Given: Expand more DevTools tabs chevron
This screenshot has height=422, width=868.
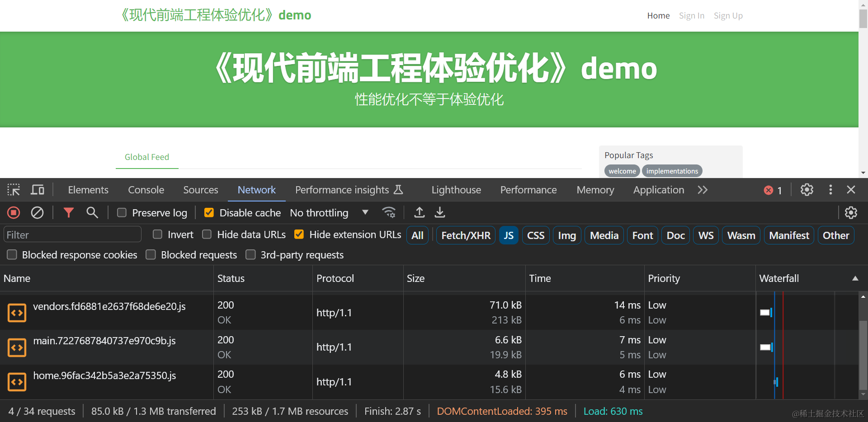Looking at the screenshot, I should [702, 190].
